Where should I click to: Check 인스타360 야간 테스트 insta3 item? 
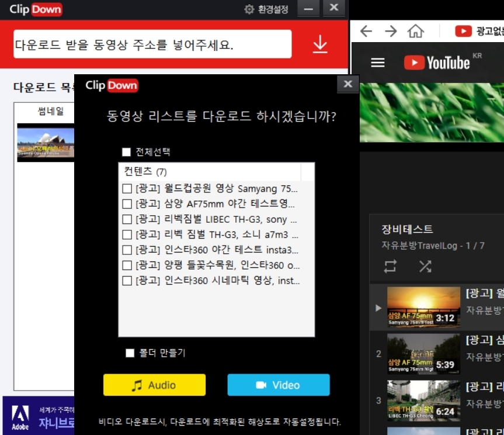(127, 250)
